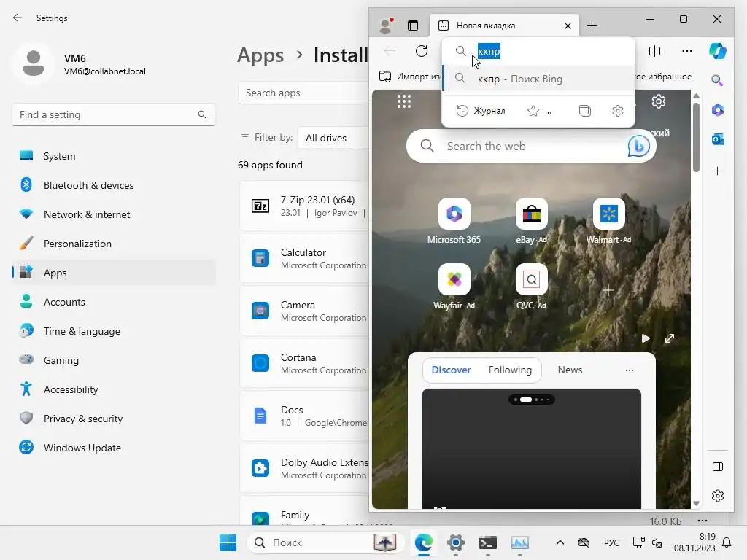Open feed options ellipsis menu
This screenshot has width=747, height=560.
630,370
